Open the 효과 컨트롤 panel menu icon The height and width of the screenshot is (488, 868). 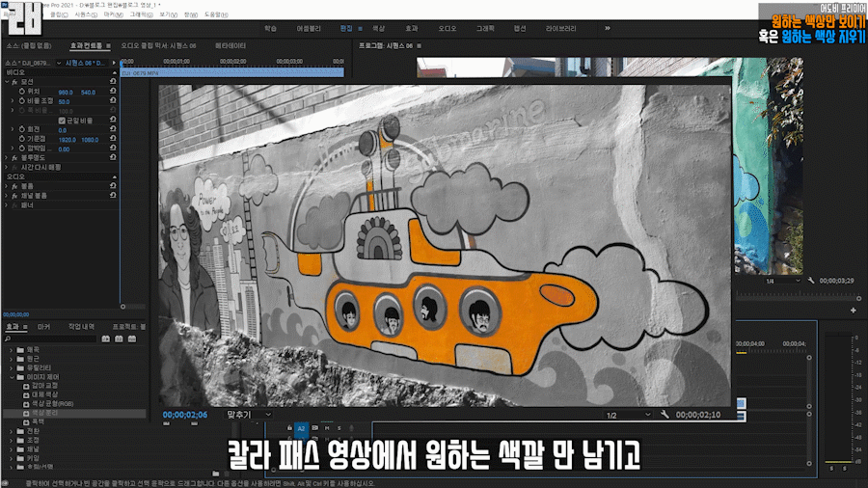pyautogui.click(x=108, y=46)
